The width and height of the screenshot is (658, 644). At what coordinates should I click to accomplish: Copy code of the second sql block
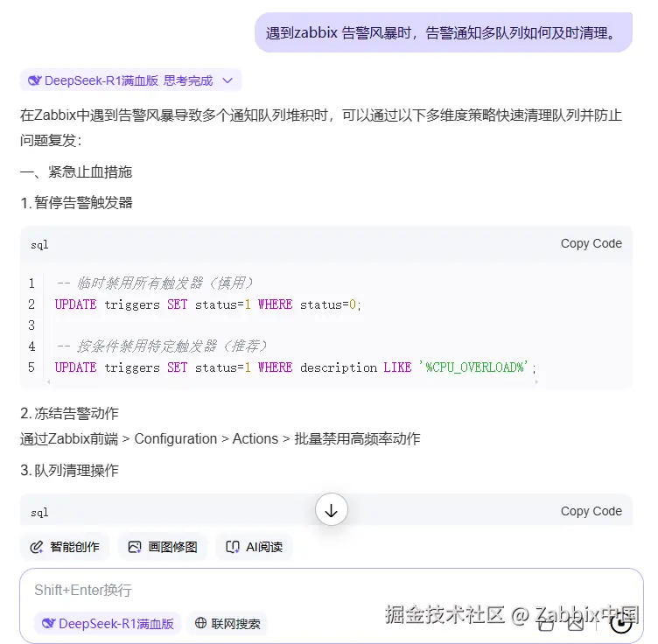tap(591, 511)
